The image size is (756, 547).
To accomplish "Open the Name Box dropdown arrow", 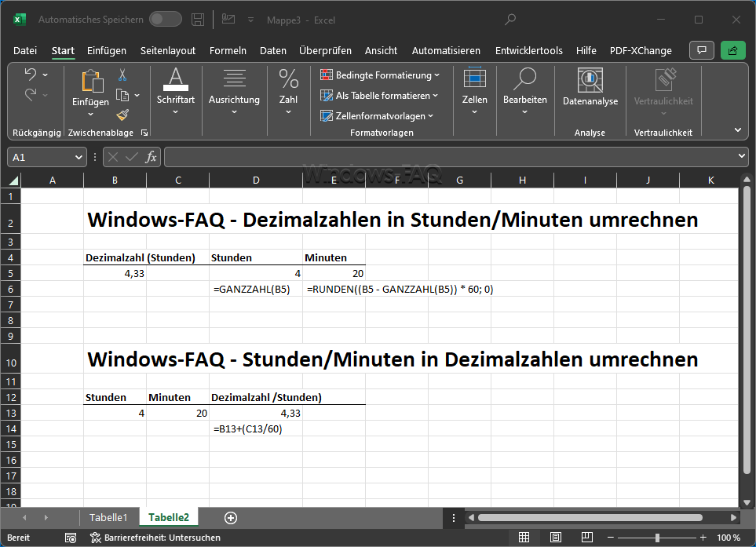I will pyautogui.click(x=79, y=157).
